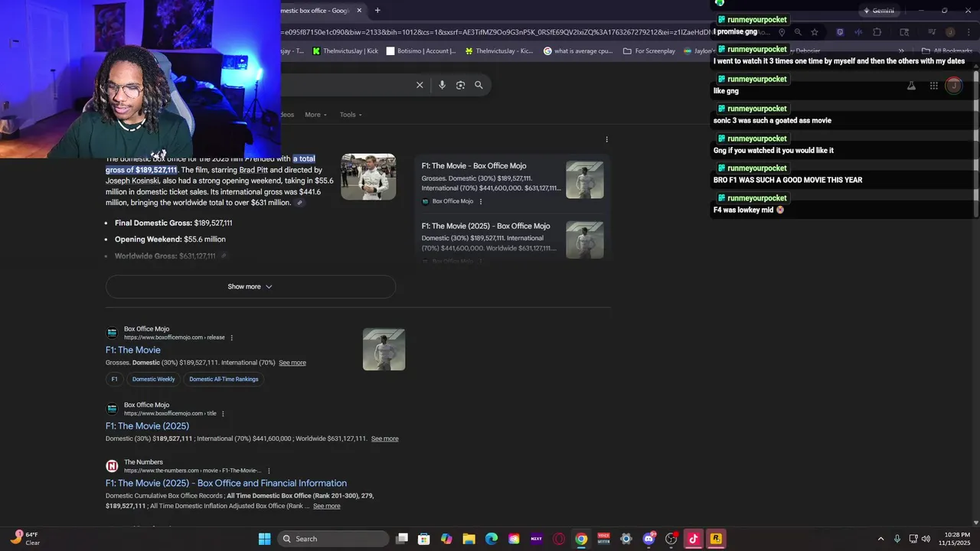The height and width of the screenshot is (551, 980).
Task: Show hidden system tray icons
Action: pos(880,539)
